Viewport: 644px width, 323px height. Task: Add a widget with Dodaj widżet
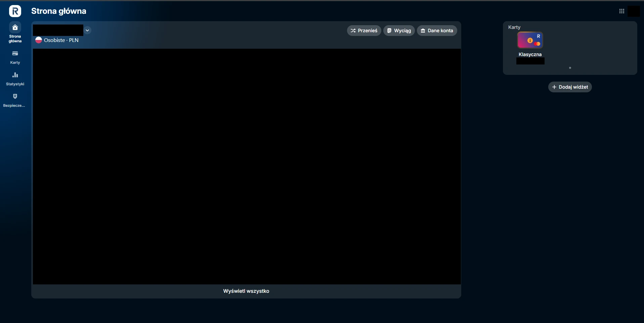[570, 87]
